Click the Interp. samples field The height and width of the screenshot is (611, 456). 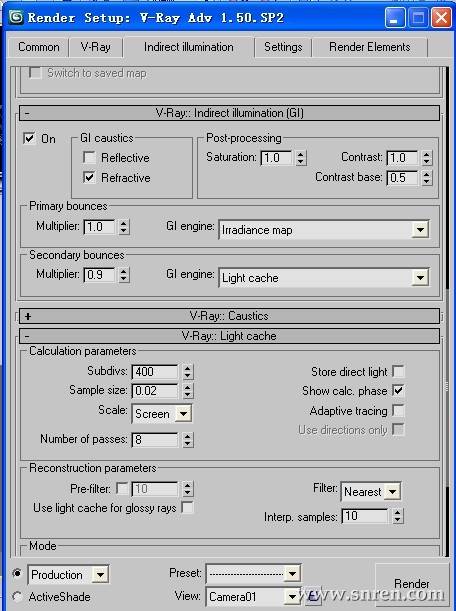[365, 516]
